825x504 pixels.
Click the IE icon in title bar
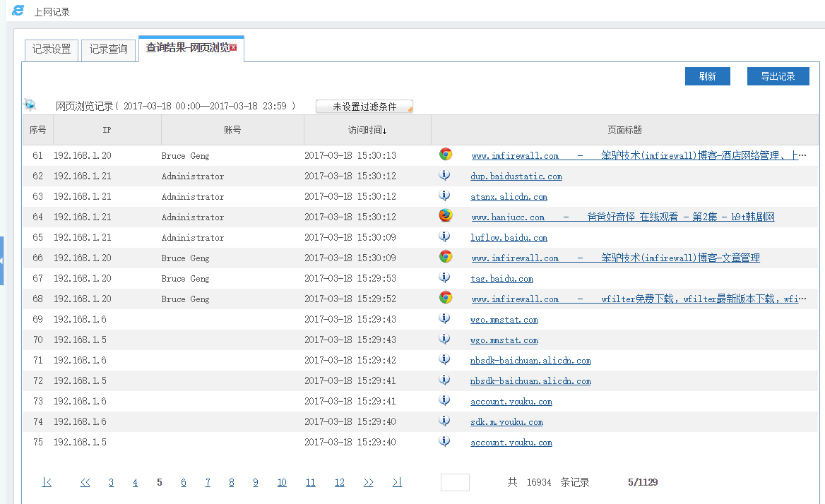(18, 11)
